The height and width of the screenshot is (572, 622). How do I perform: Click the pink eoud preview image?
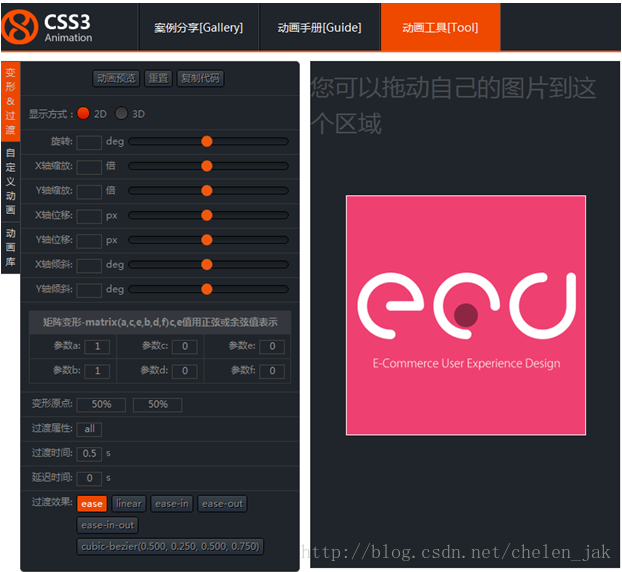click(x=466, y=315)
